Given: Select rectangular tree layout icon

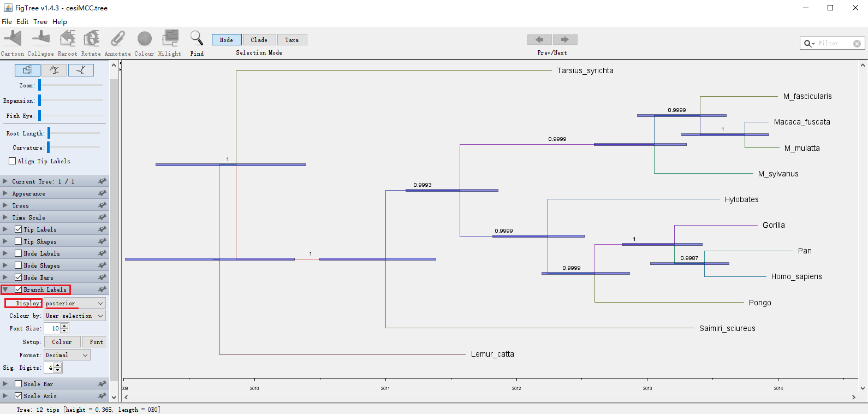Looking at the screenshot, I should tap(27, 70).
